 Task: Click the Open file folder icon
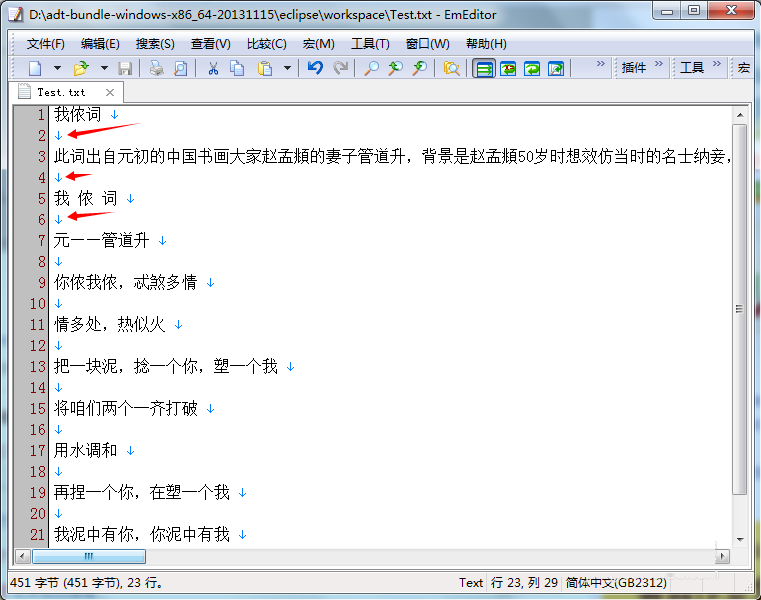tap(82, 68)
